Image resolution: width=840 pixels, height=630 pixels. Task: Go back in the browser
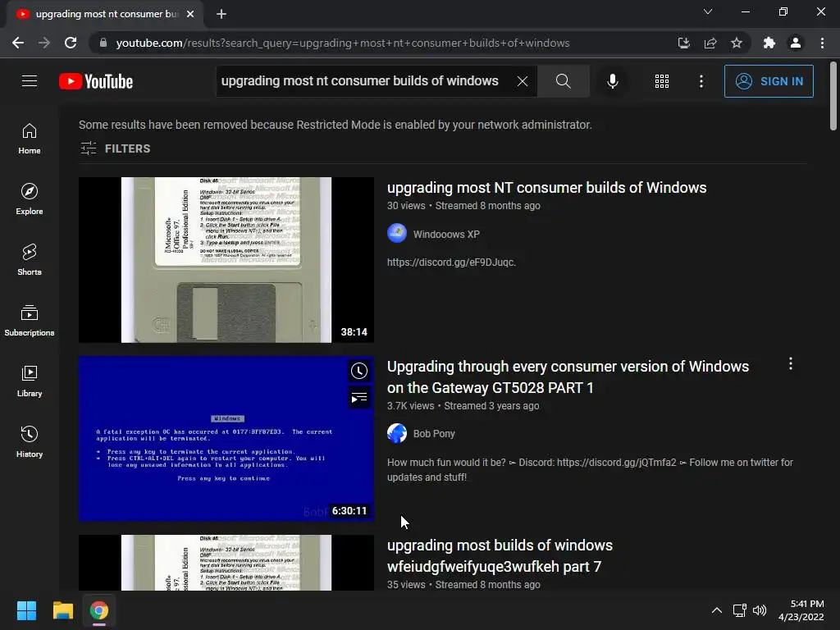[18, 43]
